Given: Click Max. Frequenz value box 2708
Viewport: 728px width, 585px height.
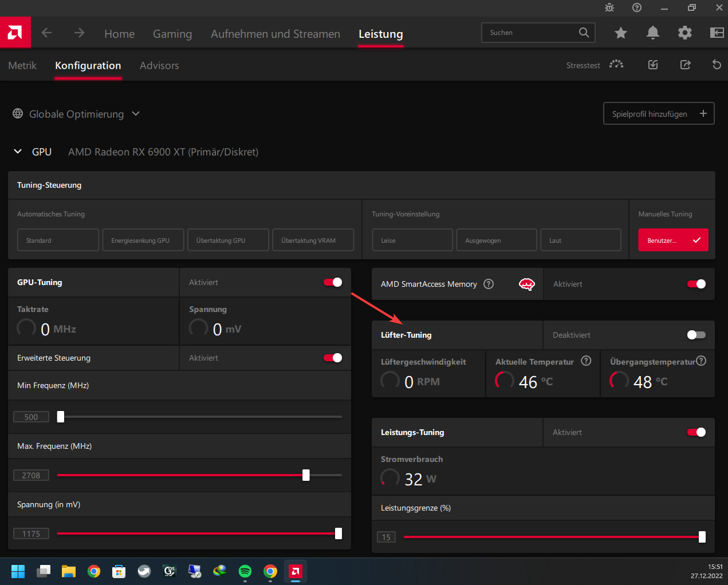Looking at the screenshot, I should pos(31,475).
